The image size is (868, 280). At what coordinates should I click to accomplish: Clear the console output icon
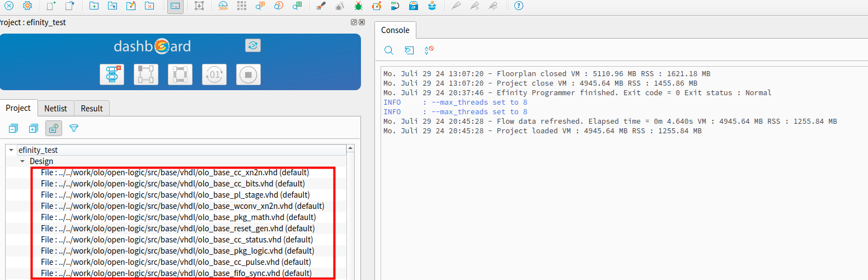pos(409,50)
